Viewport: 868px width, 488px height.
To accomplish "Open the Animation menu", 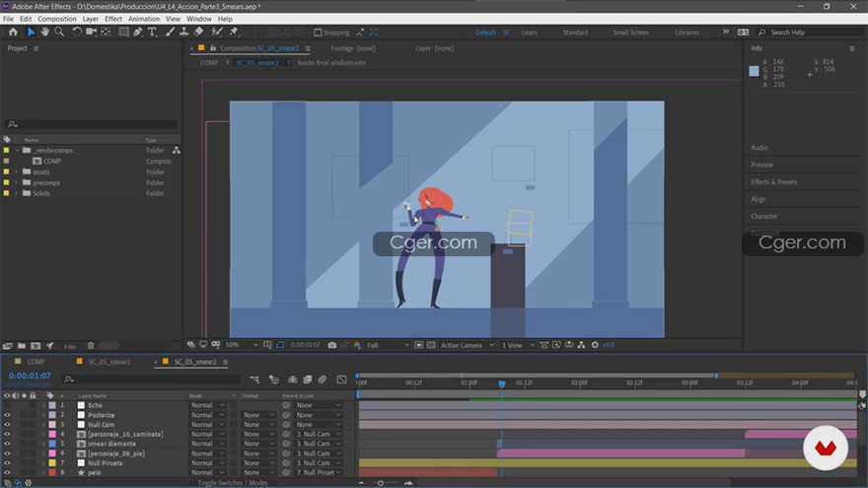I will pyautogui.click(x=143, y=19).
